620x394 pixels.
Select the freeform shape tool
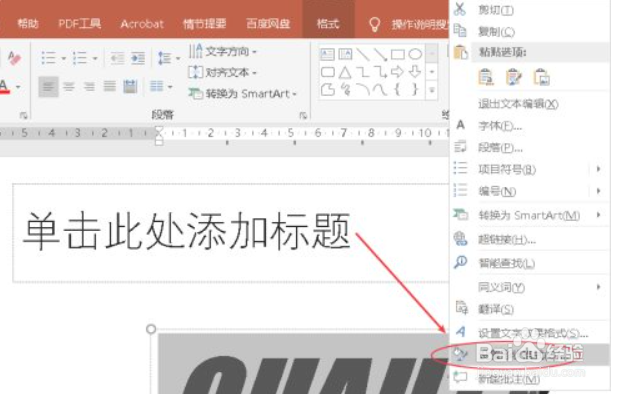click(x=327, y=89)
